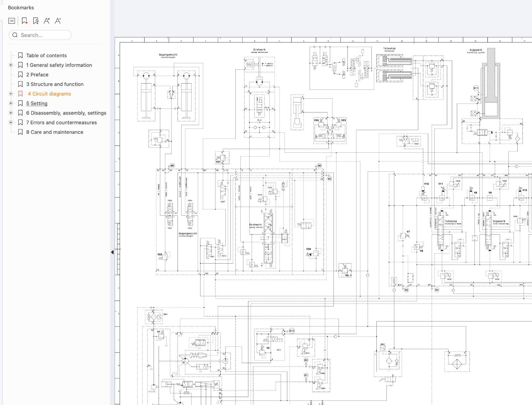
Task: Open 7 Errors and countermeasures bookmark
Action: pyautogui.click(x=62, y=122)
